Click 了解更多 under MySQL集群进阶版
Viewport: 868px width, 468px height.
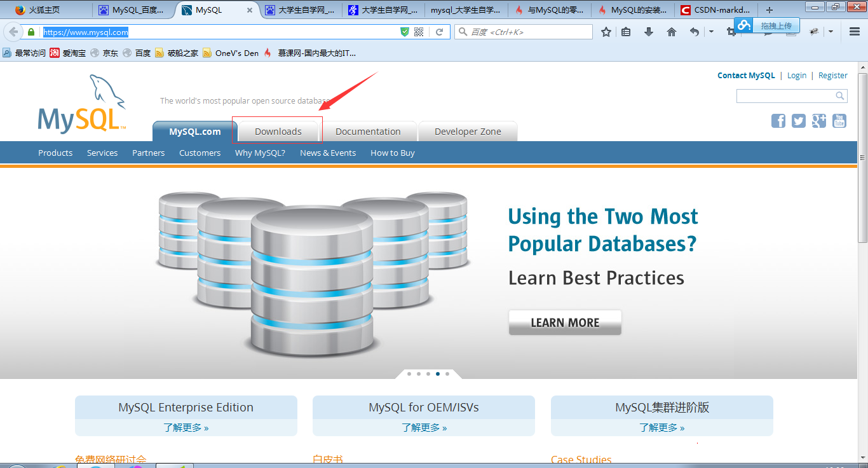(x=661, y=427)
